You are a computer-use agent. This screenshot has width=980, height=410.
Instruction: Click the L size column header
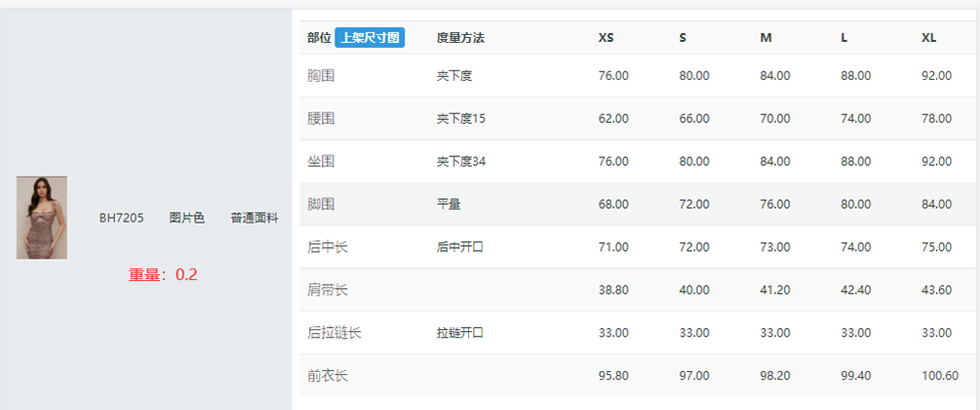tap(844, 37)
